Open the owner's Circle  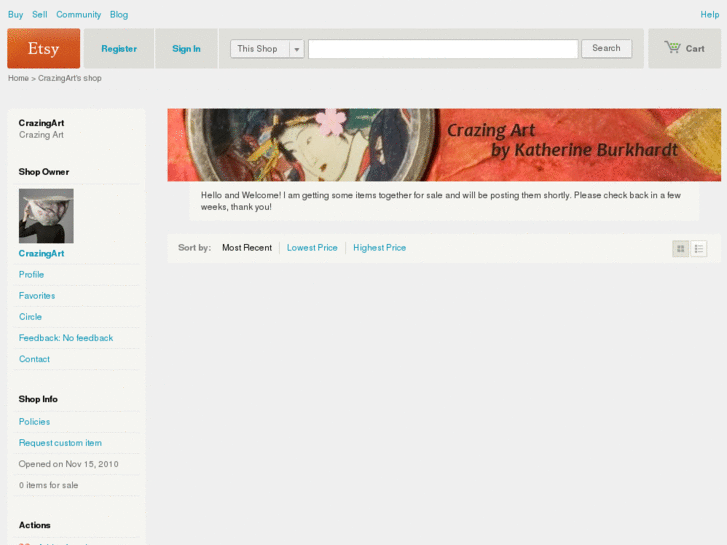coord(30,317)
